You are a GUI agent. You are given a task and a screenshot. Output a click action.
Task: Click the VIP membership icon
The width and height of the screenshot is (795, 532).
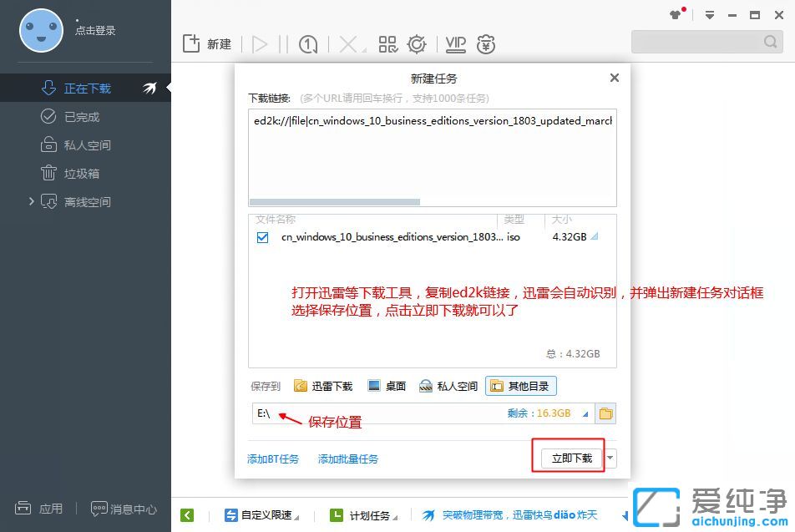click(455, 44)
